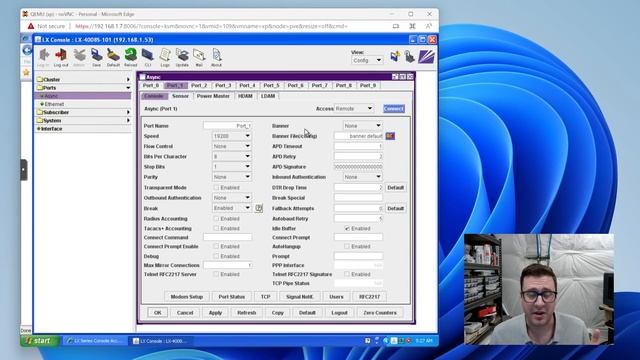This screenshot has width=640, height=360.
Task: Click the security tower icon in toolbar
Action: tap(409, 56)
